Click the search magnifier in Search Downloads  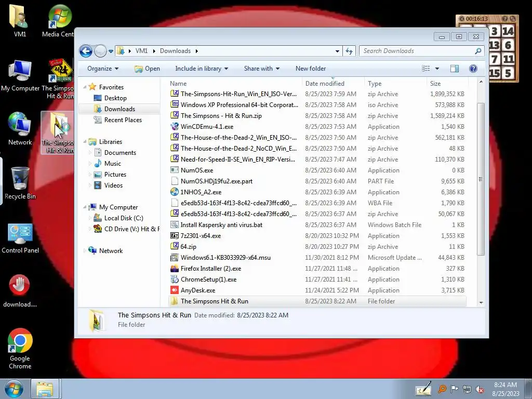pos(478,51)
